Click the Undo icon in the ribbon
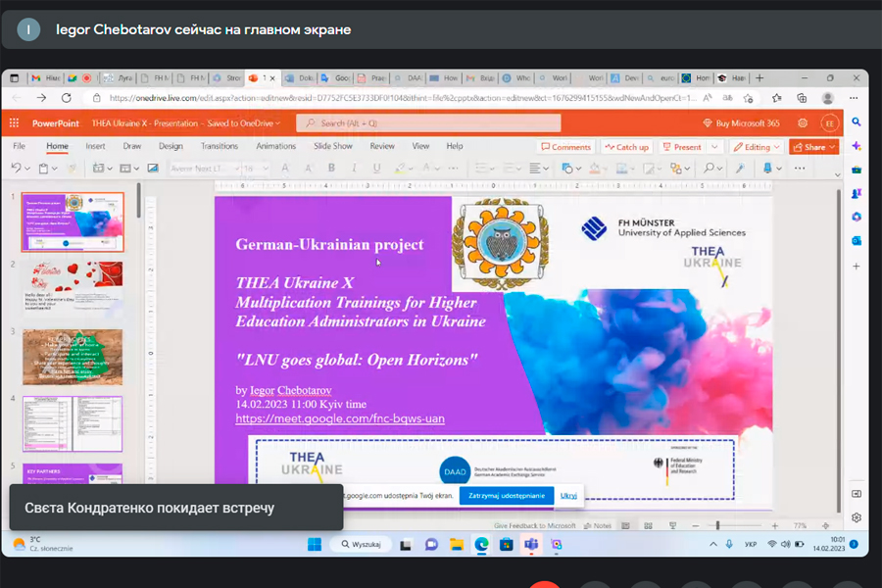882x588 pixels. tap(17, 168)
